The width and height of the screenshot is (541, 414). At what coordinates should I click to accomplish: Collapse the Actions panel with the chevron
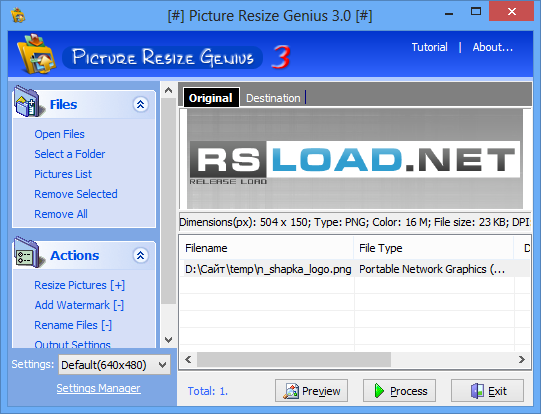pos(140,255)
